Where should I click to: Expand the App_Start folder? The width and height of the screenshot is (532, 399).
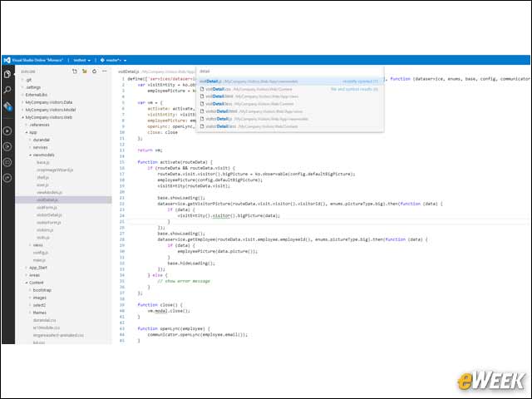click(x=37, y=268)
